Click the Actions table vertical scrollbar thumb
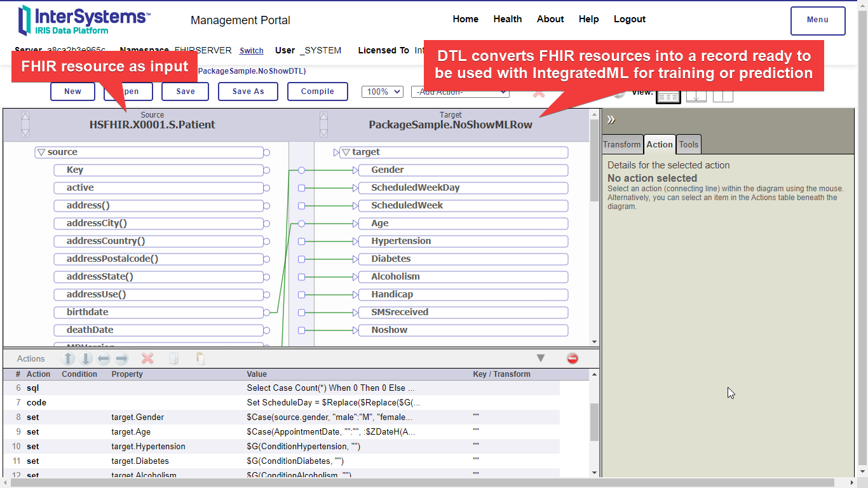Screen dimensions: 868x488 click(x=594, y=423)
